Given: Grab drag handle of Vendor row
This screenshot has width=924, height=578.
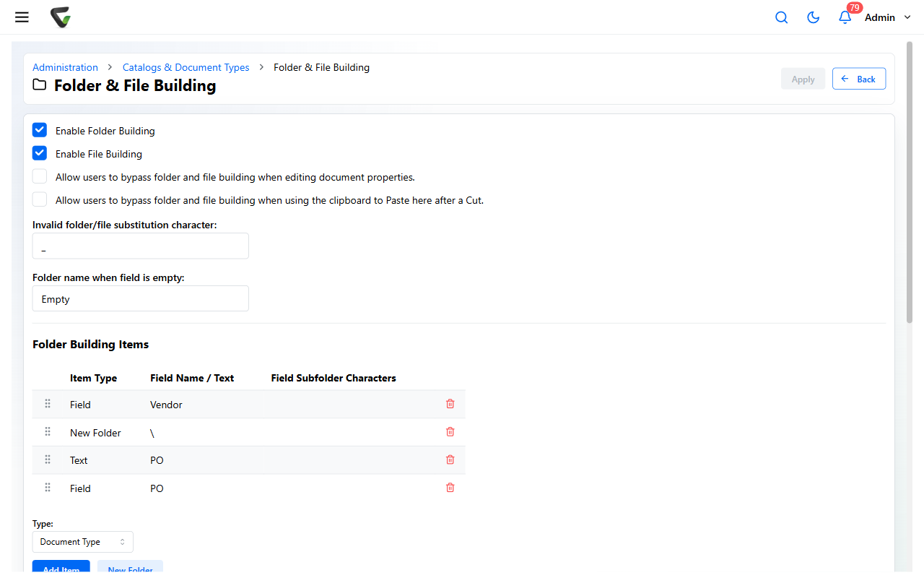Looking at the screenshot, I should 48,404.
